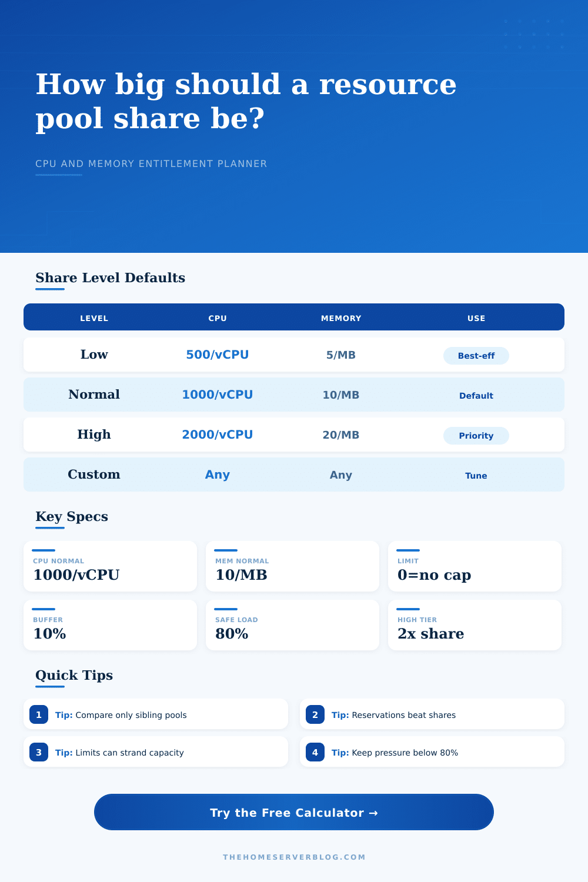Select tip text Reservations beat shares
Screen dimensions: 588x882
click(404, 715)
